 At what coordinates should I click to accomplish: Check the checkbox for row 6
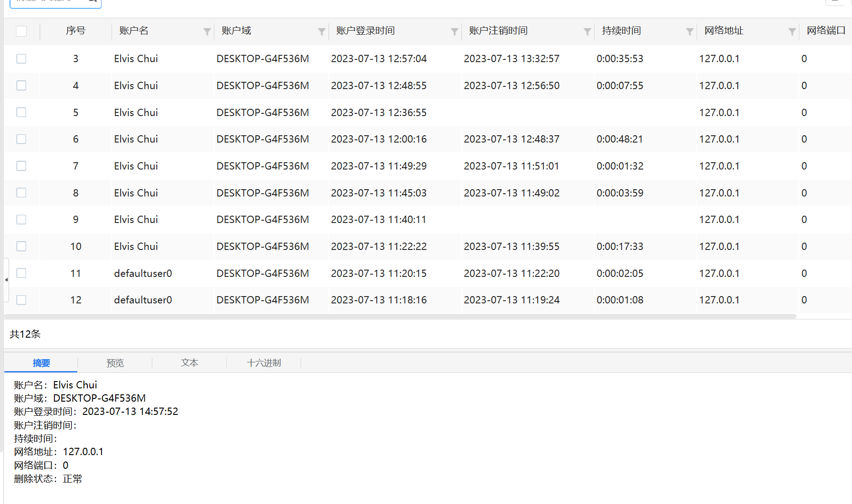pos(21,139)
